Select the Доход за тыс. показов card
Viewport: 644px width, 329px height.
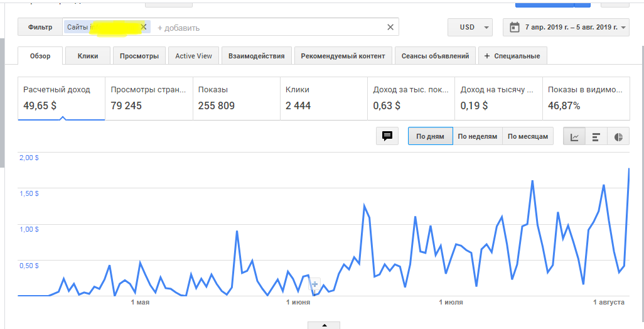coord(411,99)
